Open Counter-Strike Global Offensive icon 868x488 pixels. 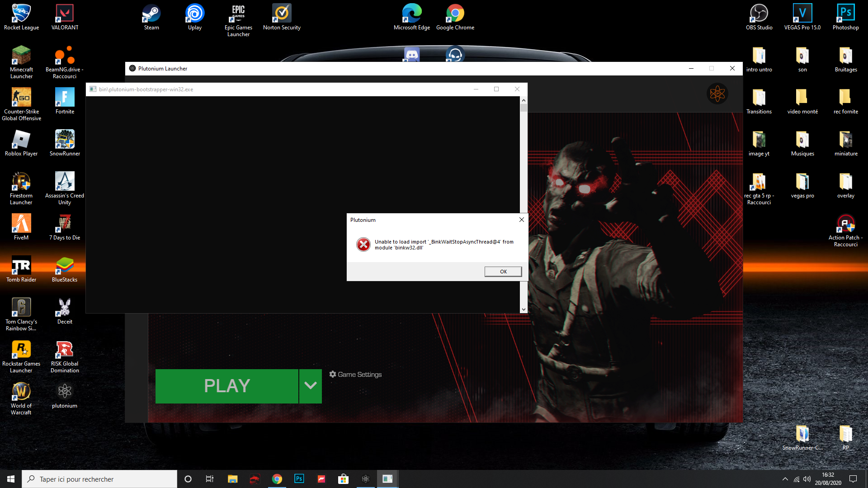point(21,104)
